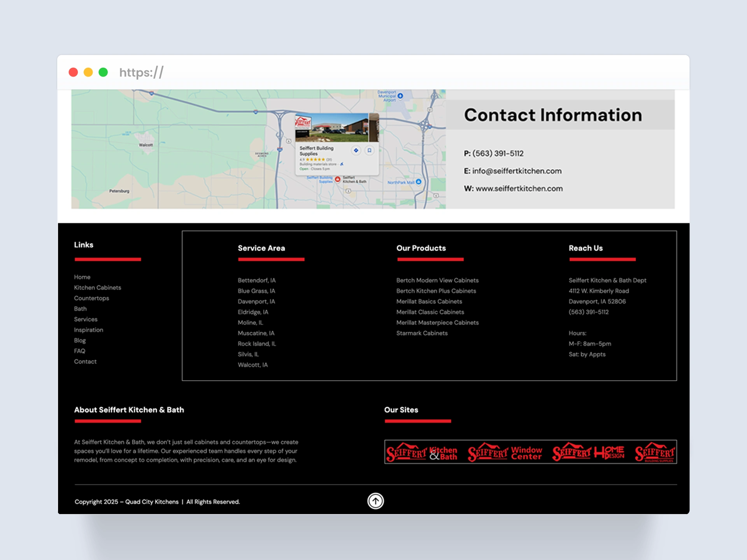The width and height of the screenshot is (747, 560).
Task: Select the Inspiration footer link
Action: [x=89, y=330]
